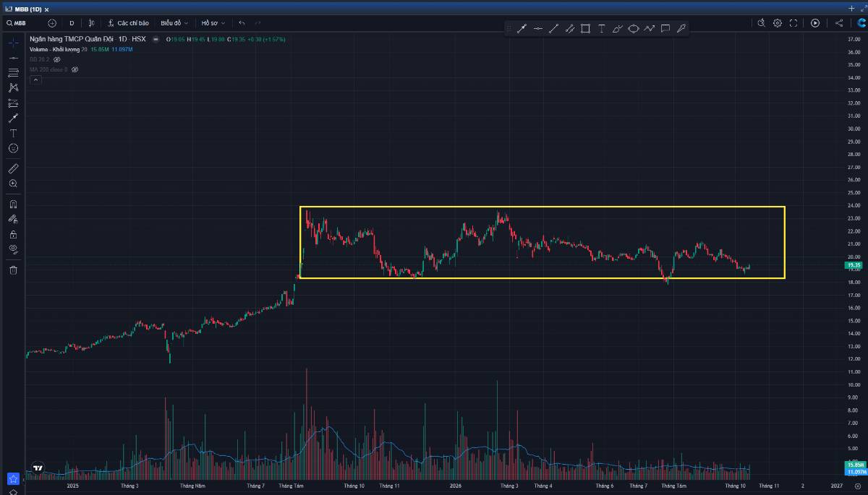
Task: Open the emoji icons tool
Action: [x=13, y=148]
